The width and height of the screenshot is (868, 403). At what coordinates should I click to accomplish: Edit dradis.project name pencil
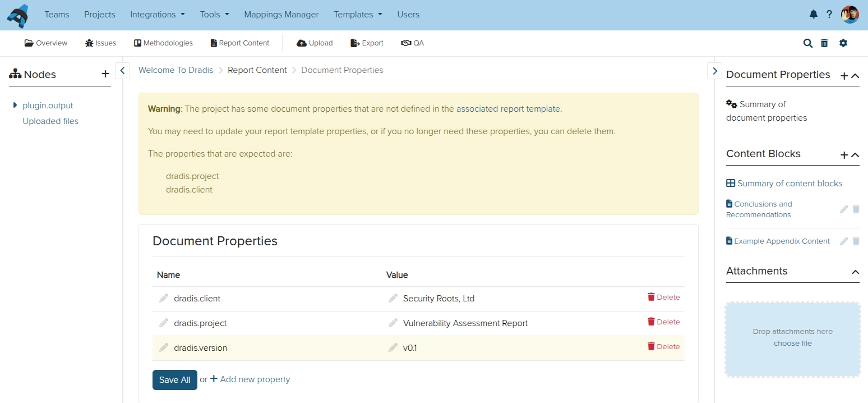pos(164,323)
